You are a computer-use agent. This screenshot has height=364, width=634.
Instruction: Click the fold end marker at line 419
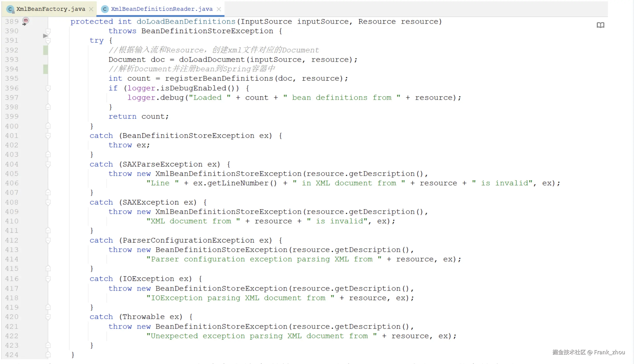pyautogui.click(x=48, y=307)
